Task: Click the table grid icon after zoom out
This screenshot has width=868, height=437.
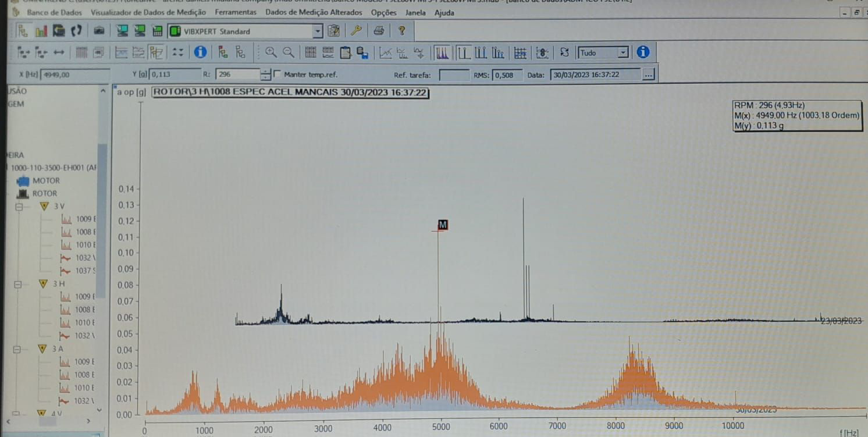Action: [x=311, y=52]
